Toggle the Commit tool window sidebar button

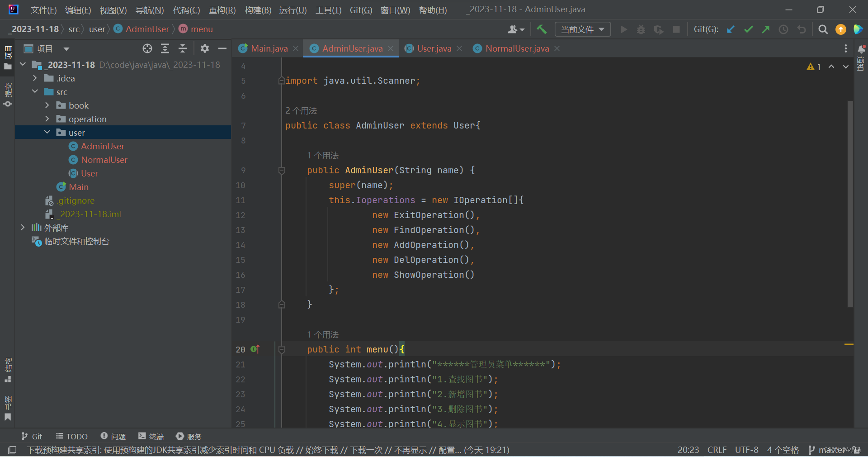[x=8, y=94]
